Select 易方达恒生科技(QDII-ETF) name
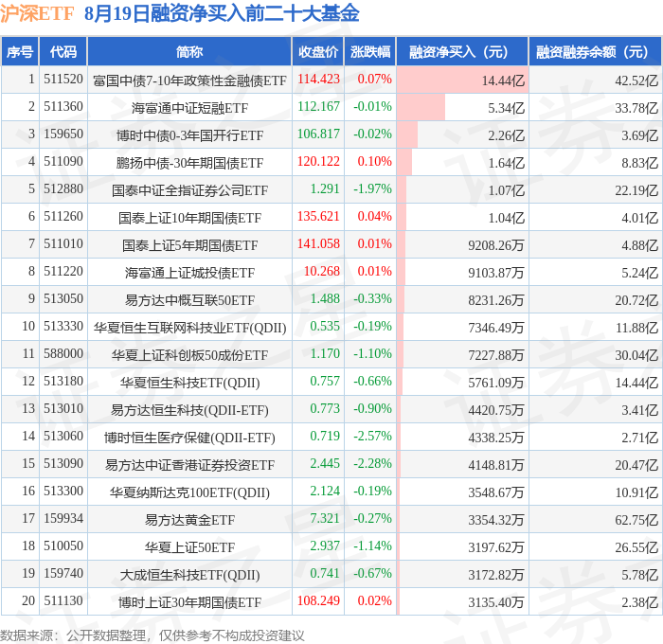 point(189,410)
